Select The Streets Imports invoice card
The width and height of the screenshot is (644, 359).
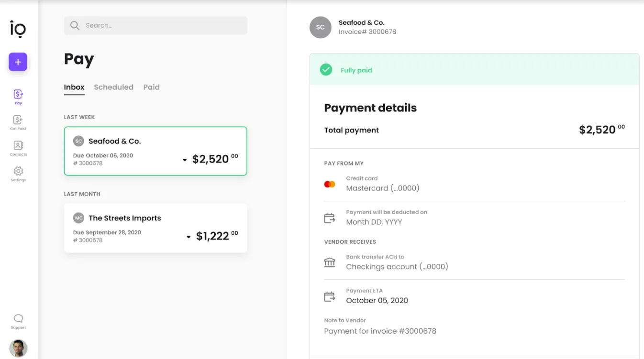click(x=155, y=228)
